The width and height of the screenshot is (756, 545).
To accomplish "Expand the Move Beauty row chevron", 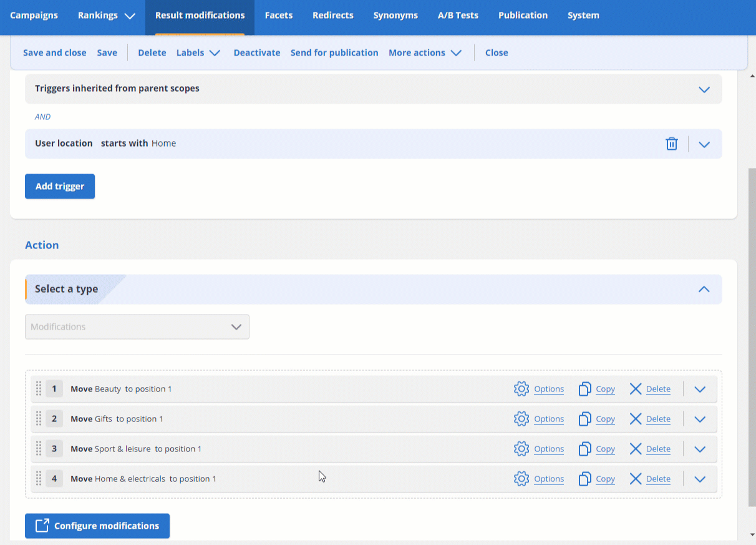I will click(700, 389).
